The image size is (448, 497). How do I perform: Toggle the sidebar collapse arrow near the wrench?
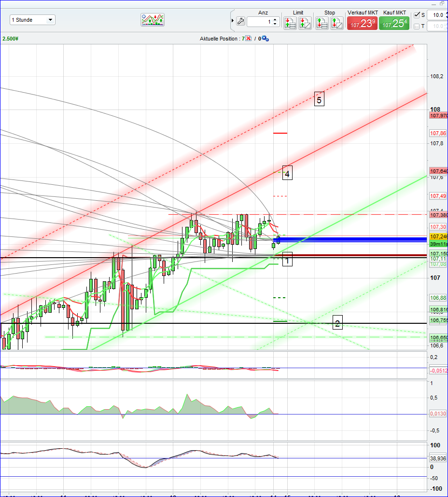pos(233,21)
